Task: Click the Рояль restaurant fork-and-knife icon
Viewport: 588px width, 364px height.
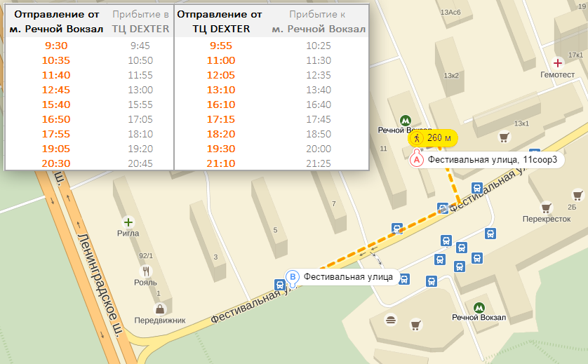Action: [146, 271]
